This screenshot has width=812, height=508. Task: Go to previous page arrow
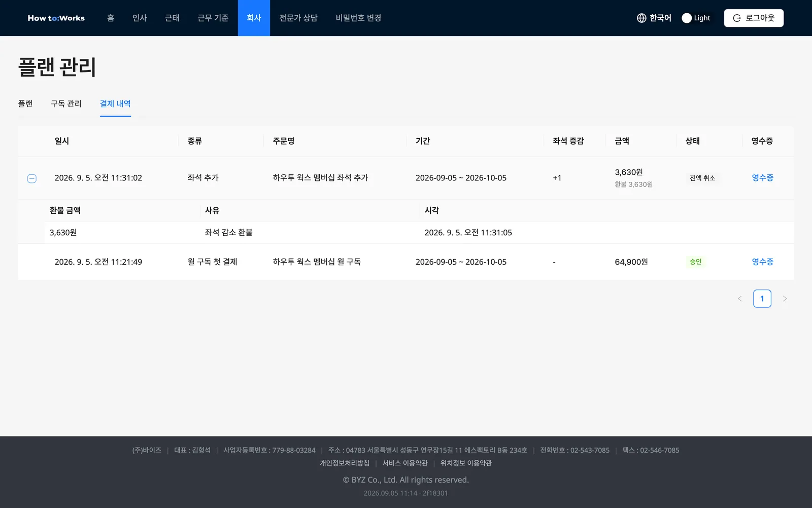(739, 299)
